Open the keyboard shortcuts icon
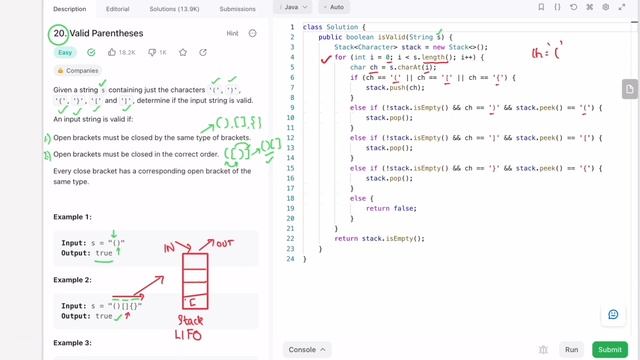Viewport: 640px width, 360px height. click(x=589, y=7)
